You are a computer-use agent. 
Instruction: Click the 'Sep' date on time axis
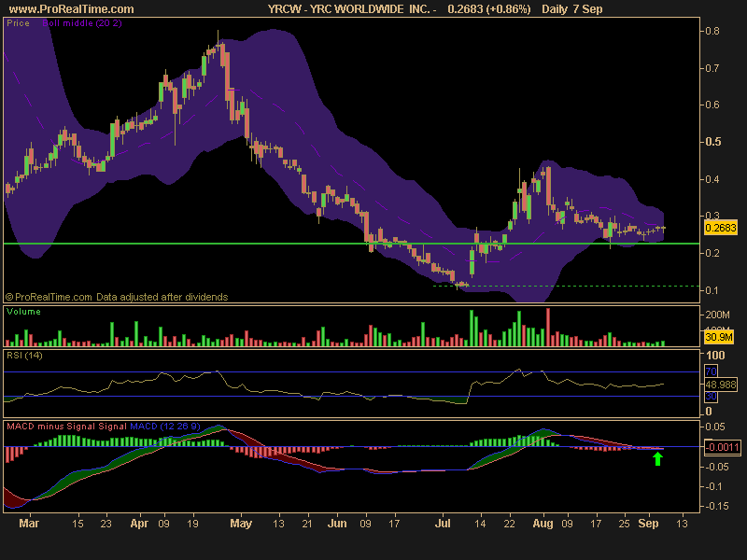(x=648, y=524)
